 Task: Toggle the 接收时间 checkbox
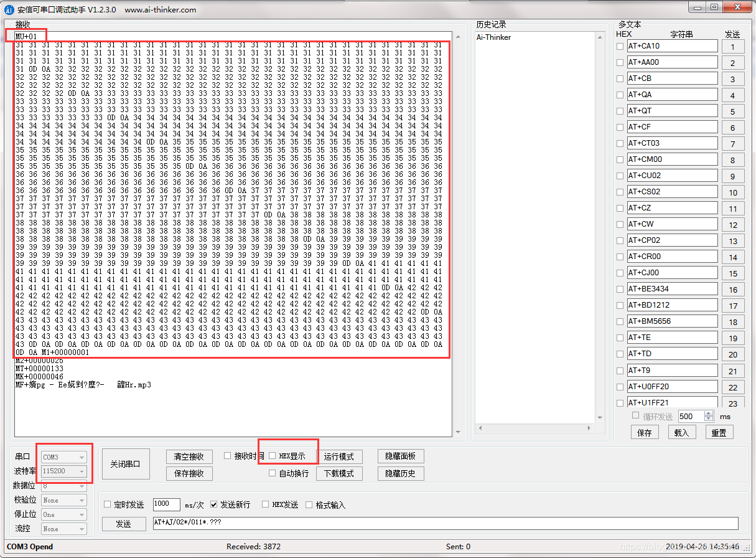tap(228, 456)
